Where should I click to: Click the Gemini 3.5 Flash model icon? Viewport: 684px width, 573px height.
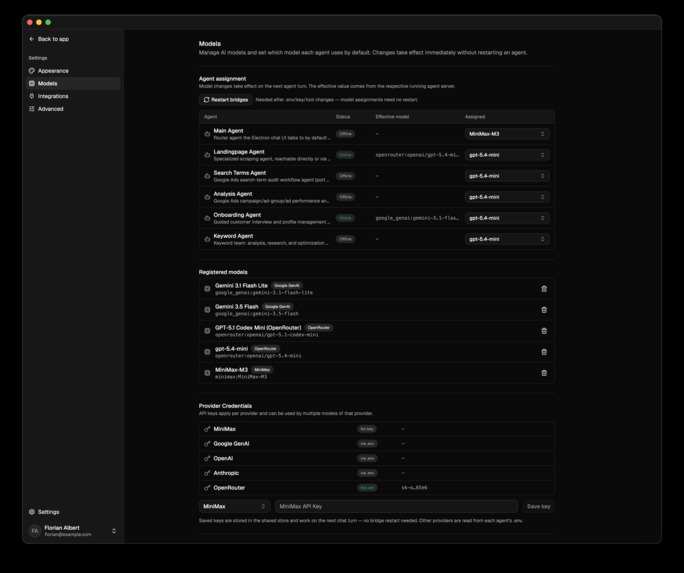pyautogui.click(x=207, y=310)
